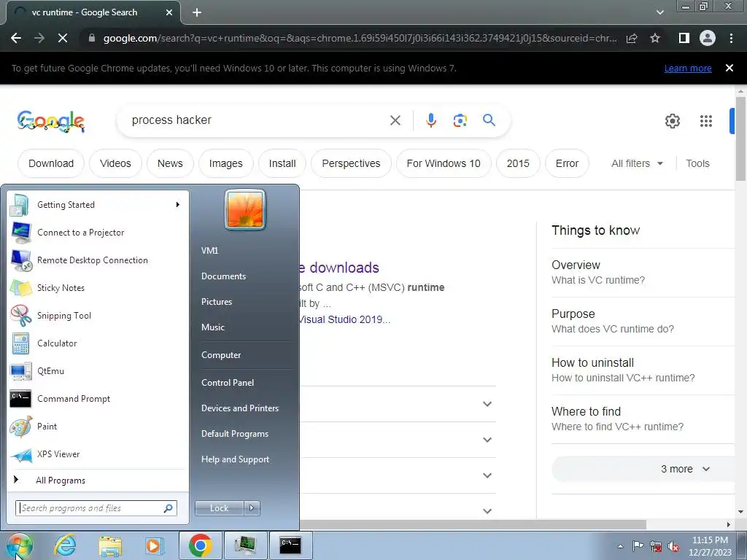Expand the 3 more section
Image resolution: width=747 pixels, height=560 pixels.
(643, 469)
